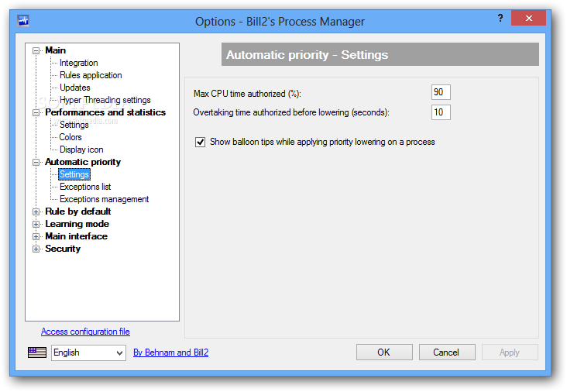This screenshot has height=392, width=567.
Task: Click the help question mark button
Action: (500, 19)
